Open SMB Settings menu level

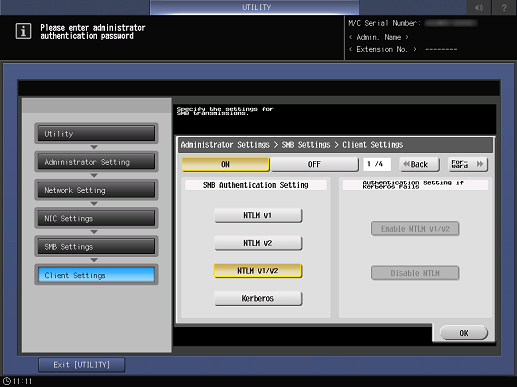tap(96, 247)
